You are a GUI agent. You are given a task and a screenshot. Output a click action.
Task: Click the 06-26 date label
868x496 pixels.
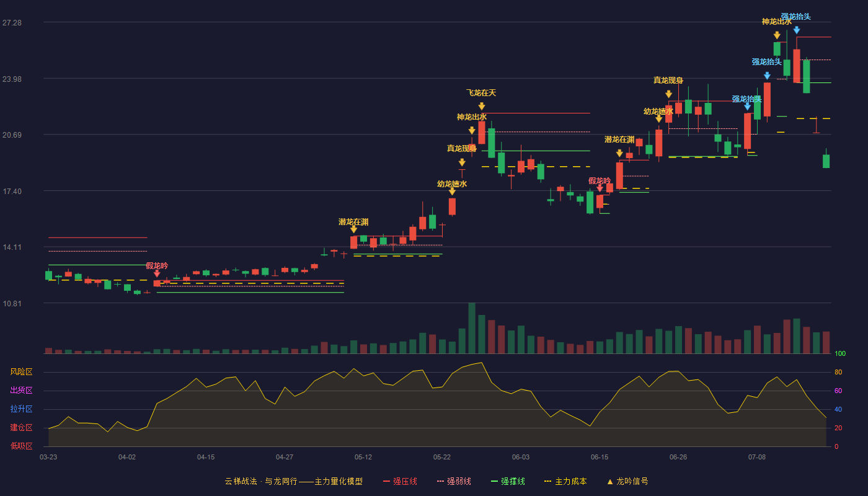pos(678,457)
